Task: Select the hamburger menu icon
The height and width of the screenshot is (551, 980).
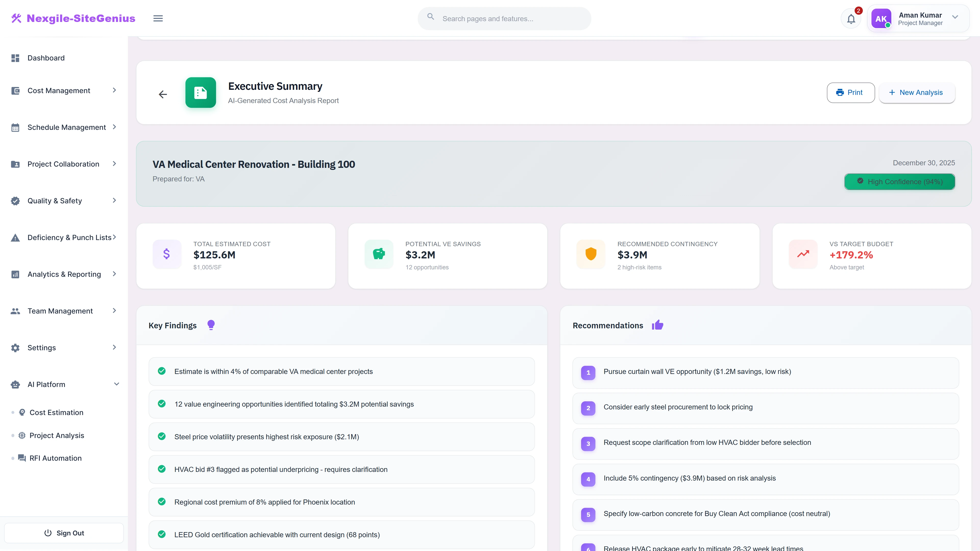Action: [158, 18]
